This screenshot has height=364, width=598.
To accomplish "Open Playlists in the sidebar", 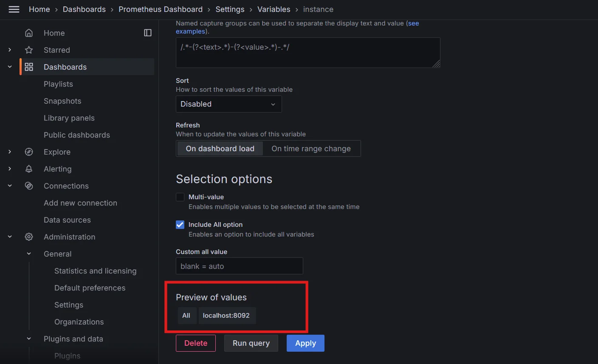I will [x=58, y=84].
